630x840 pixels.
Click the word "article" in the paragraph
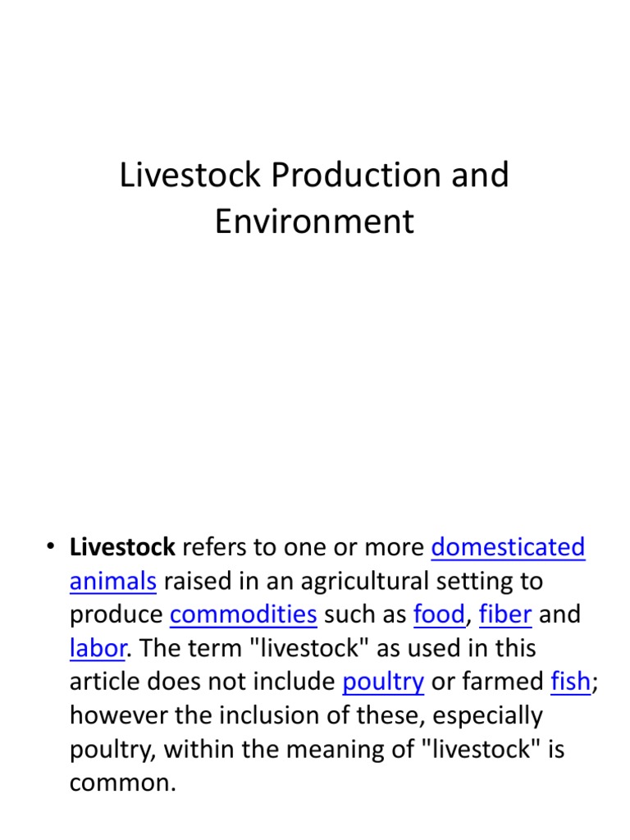point(103,682)
